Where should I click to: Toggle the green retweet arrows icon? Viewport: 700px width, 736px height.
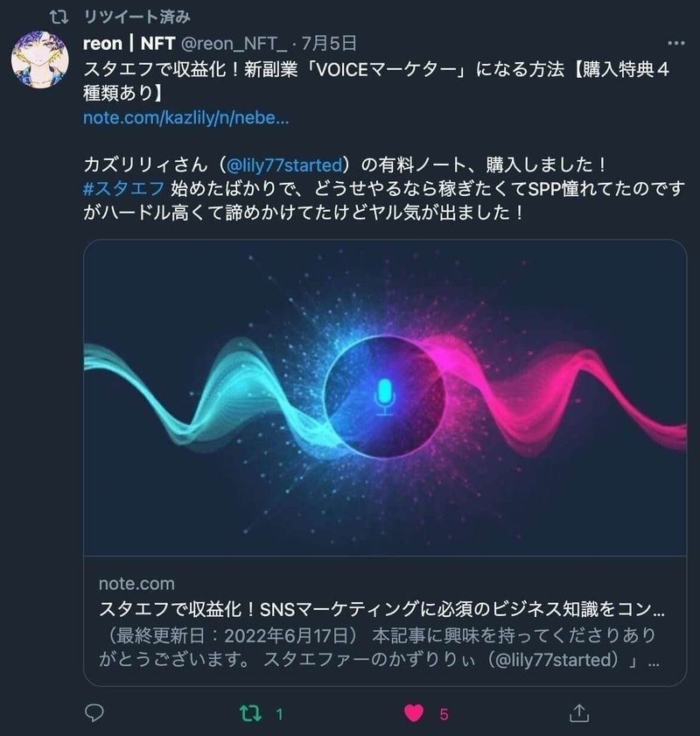(250, 713)
